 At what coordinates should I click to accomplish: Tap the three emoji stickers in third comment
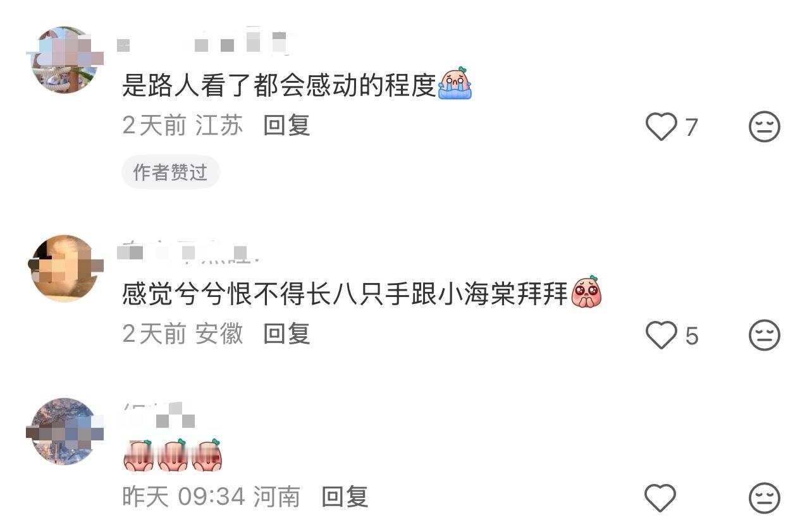pyautogui.click(x=173, y=456)
